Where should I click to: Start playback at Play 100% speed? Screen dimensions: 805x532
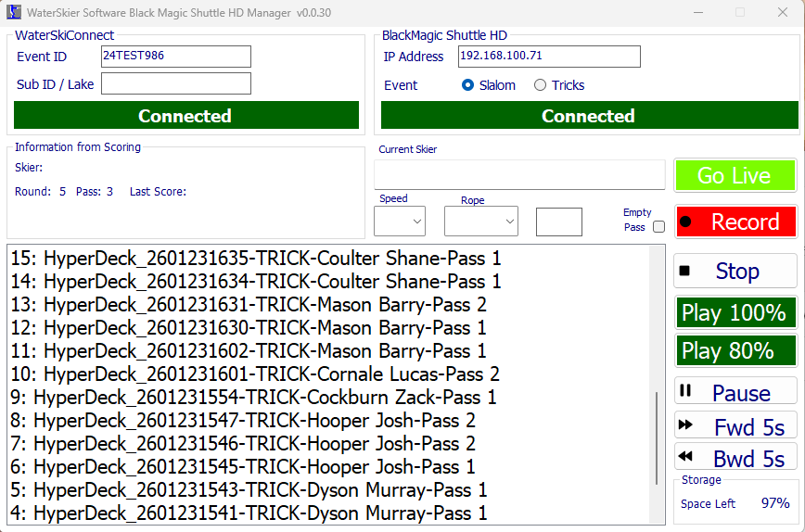[x=735, y=313]
